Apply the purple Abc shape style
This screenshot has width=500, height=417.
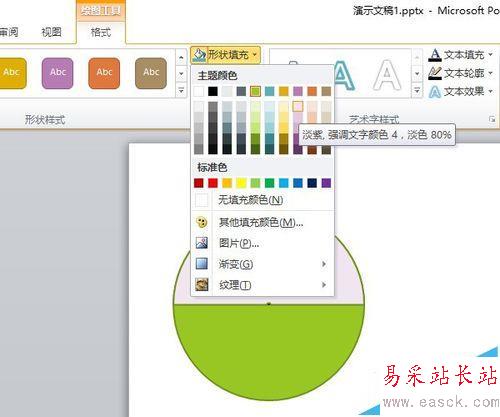pos(57,73)
